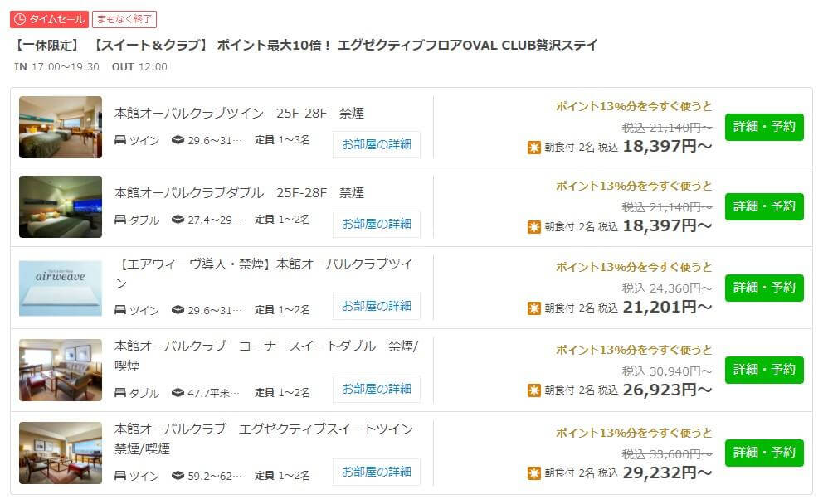
Task: Click 詳細・予約 for the 29,232円 executive suite
Action: point(764,453)
